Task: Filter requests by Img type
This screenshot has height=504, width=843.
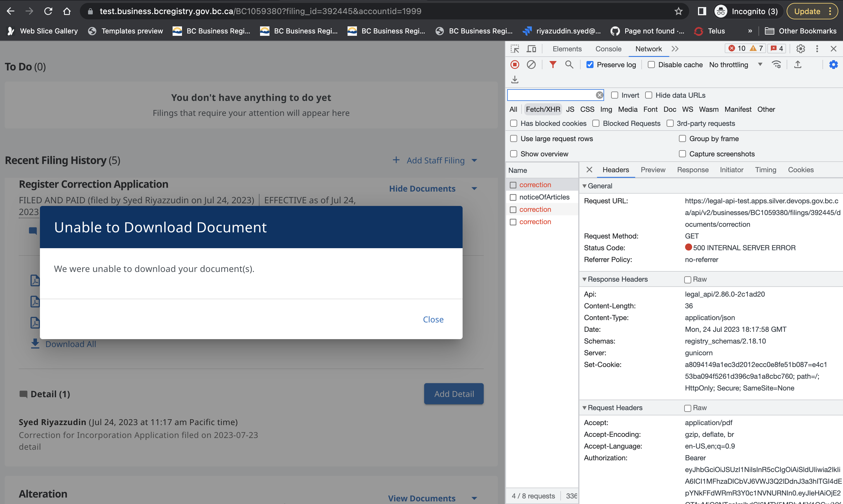Action: click(606, 109)
